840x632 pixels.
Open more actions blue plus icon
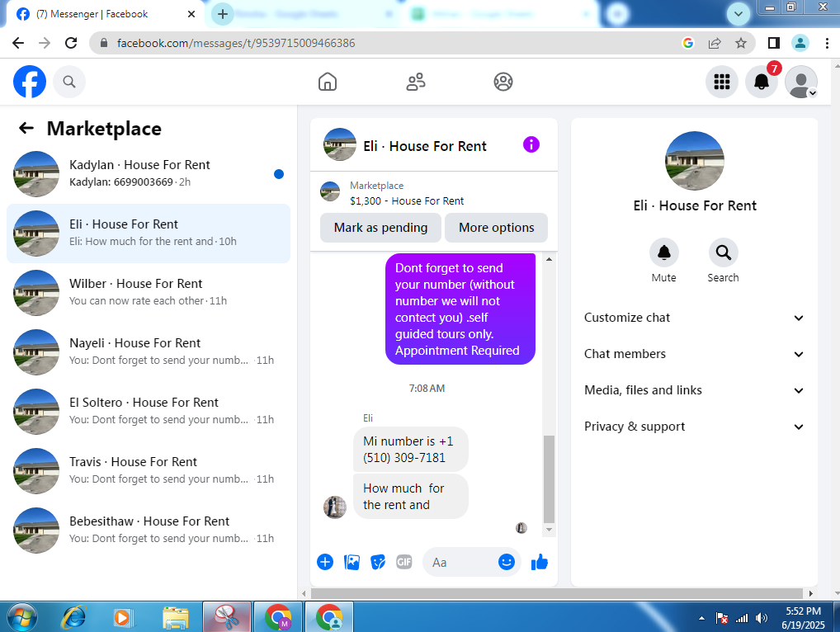(x=325, y=562)
